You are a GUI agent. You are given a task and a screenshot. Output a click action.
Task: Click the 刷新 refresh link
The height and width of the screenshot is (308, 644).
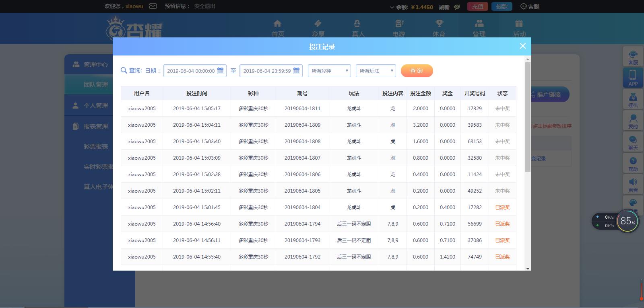(x=444, y=7)
